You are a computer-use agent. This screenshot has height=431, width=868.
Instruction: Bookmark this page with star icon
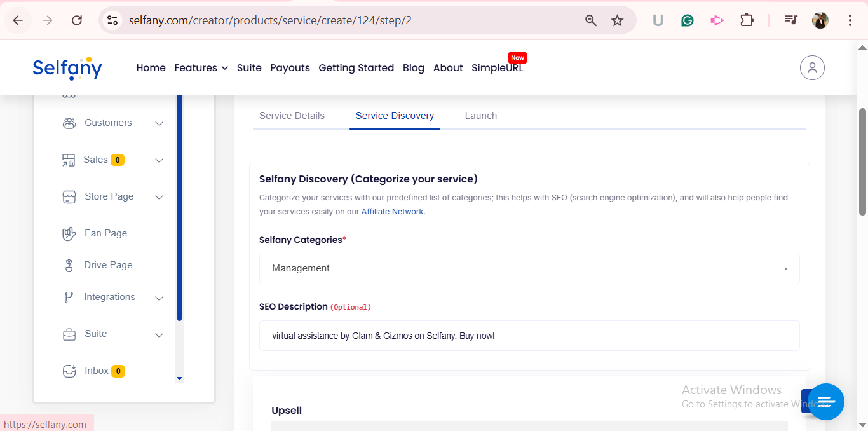tap(617, 20)
